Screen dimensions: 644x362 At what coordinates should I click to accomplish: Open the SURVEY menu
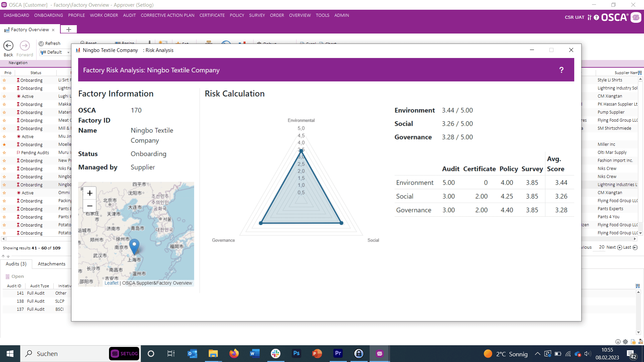257,15
